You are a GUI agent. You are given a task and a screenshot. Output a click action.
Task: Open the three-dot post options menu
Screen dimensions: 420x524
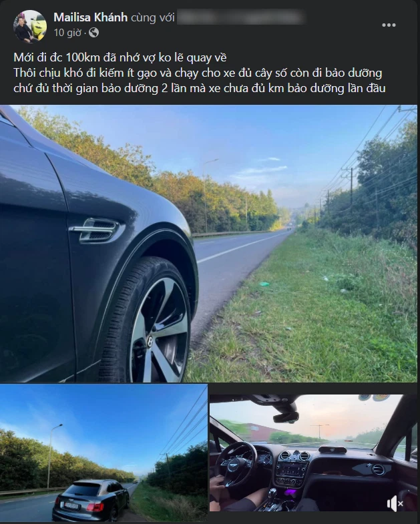(389, 25)
